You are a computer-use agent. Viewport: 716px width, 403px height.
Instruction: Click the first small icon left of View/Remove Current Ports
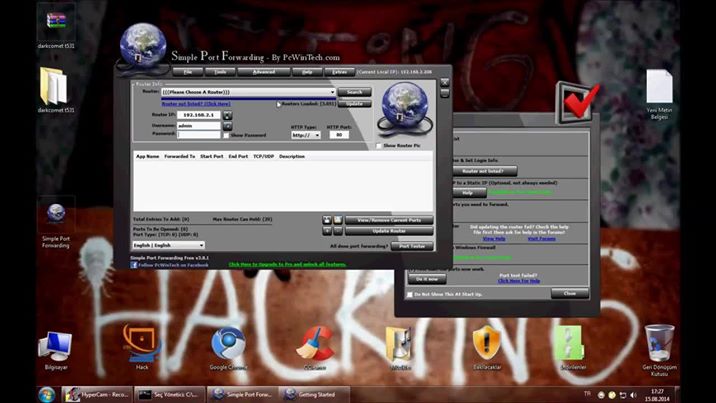click(327, 220)
